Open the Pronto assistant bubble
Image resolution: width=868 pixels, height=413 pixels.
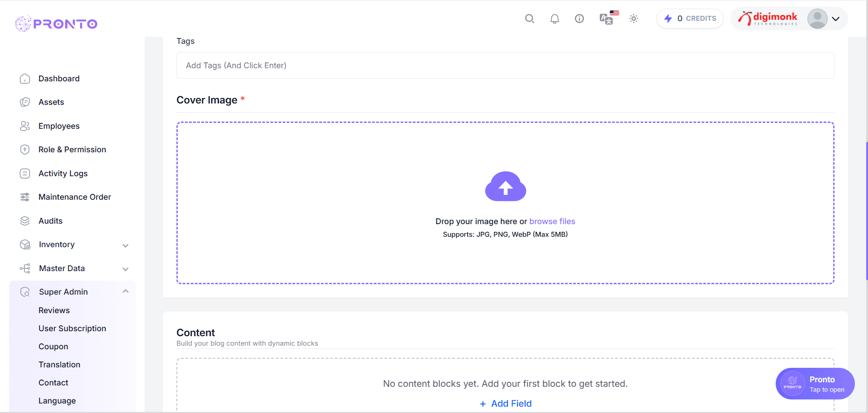click(x=814, y=384)
